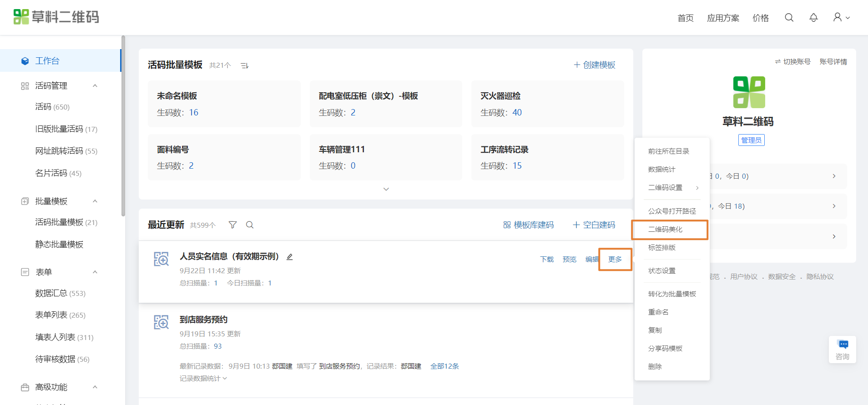Screen dimensions: 868x405
Task: Click the 草料二维码 logo in header
Action: (x=56, y=17)
